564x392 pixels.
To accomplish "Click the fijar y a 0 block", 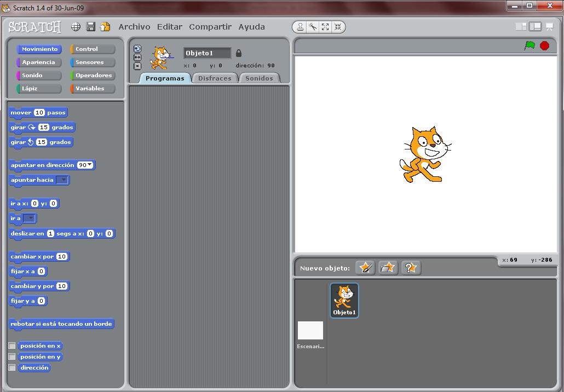I will coord(28,301).
